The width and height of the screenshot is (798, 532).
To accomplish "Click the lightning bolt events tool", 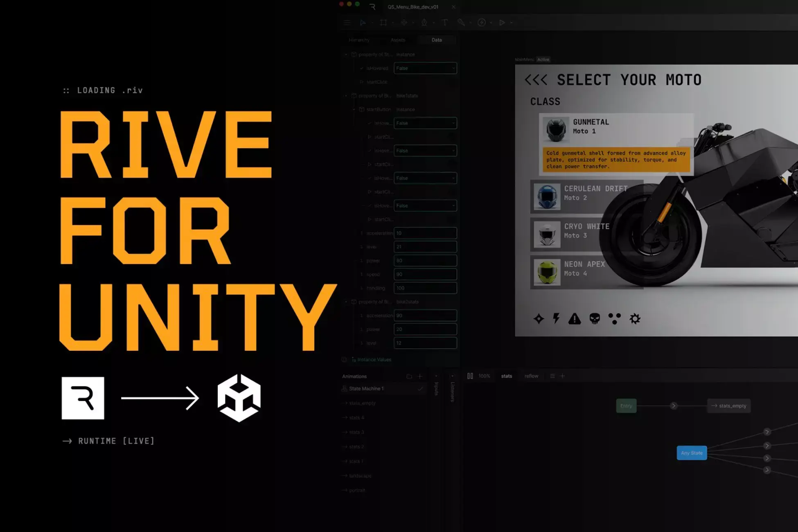I will click(x=482, y=23).
